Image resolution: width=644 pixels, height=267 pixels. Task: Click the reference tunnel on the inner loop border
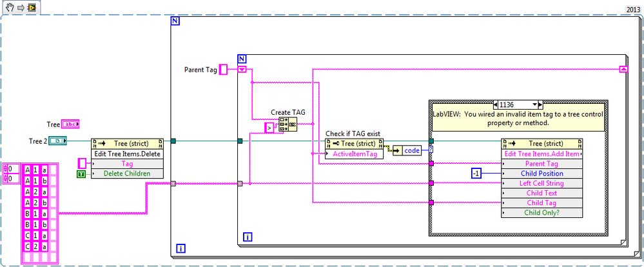(x=240, y=141)
